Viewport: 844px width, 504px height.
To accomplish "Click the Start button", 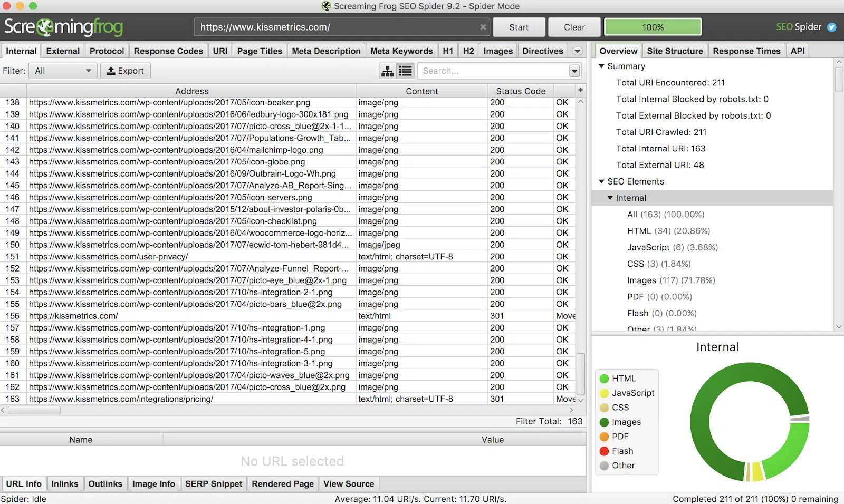I will 519,27.
